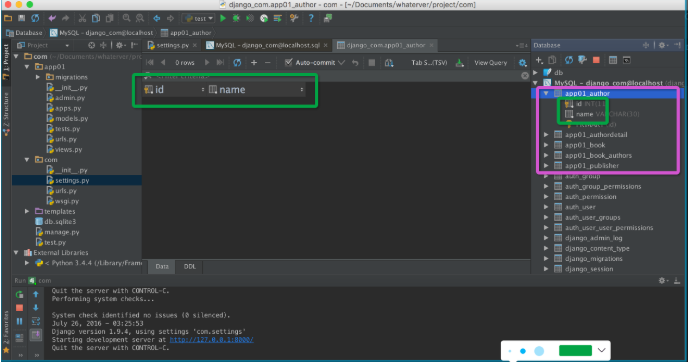690x364 pixels.
Task: Delete row with minus icon in data toolbar
Action: click(268, 63)
